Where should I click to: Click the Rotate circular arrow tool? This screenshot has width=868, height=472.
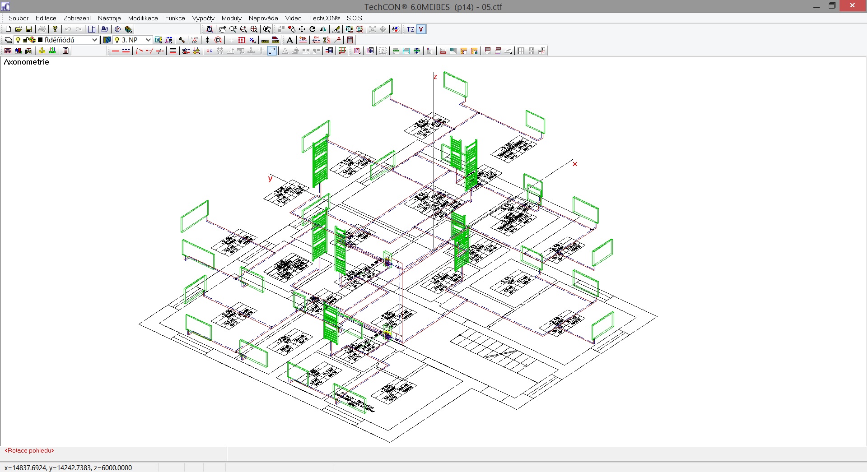point(313,29)
